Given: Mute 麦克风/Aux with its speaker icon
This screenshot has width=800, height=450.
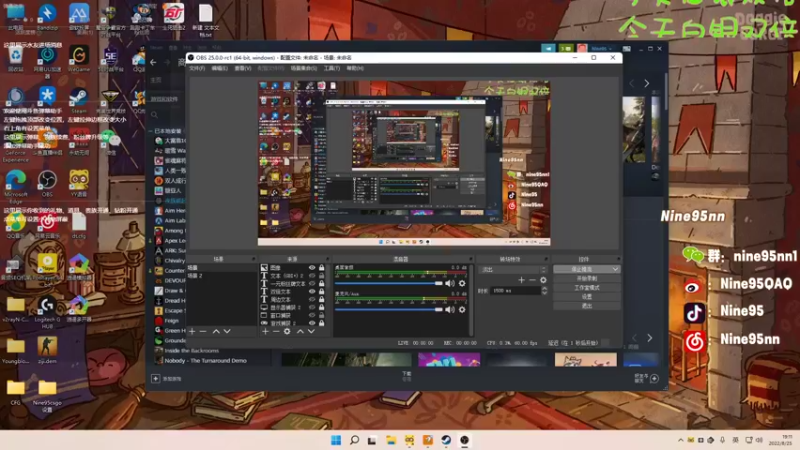Looking at the screenshot, I should (x=449, y=310).
